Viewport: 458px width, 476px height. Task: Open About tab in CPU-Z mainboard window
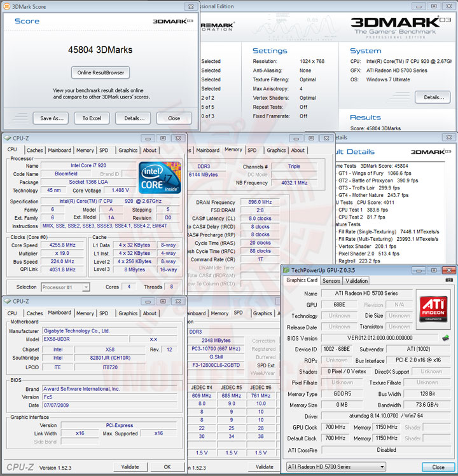pos(149,313)
